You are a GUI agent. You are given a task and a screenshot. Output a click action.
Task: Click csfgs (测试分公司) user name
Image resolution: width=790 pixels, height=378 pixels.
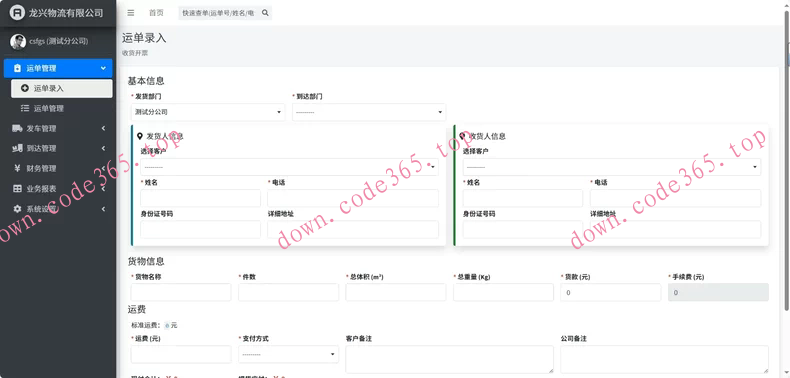(59, 42)
